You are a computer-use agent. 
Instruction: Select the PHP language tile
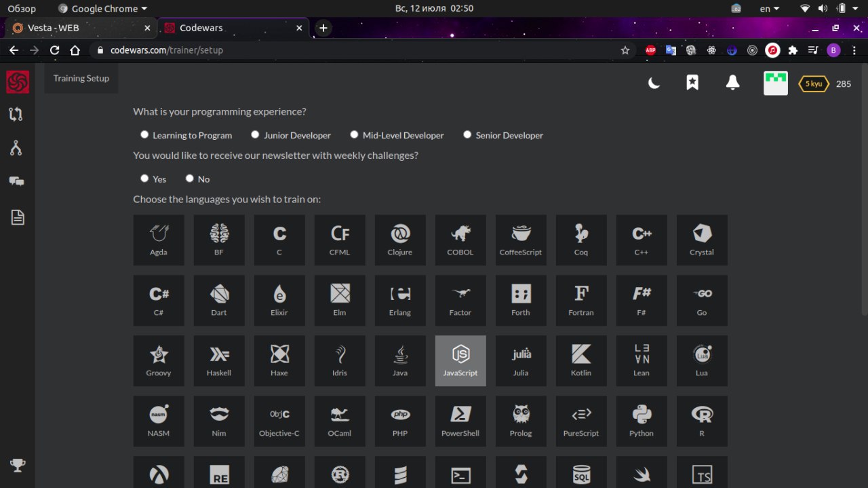400,421
